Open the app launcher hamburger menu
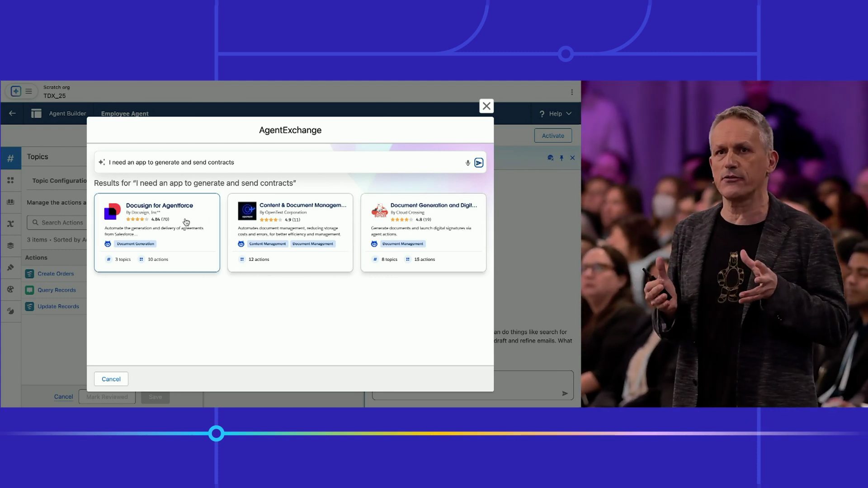This screenshot has height=488, width=868. [x=28, y=91]
